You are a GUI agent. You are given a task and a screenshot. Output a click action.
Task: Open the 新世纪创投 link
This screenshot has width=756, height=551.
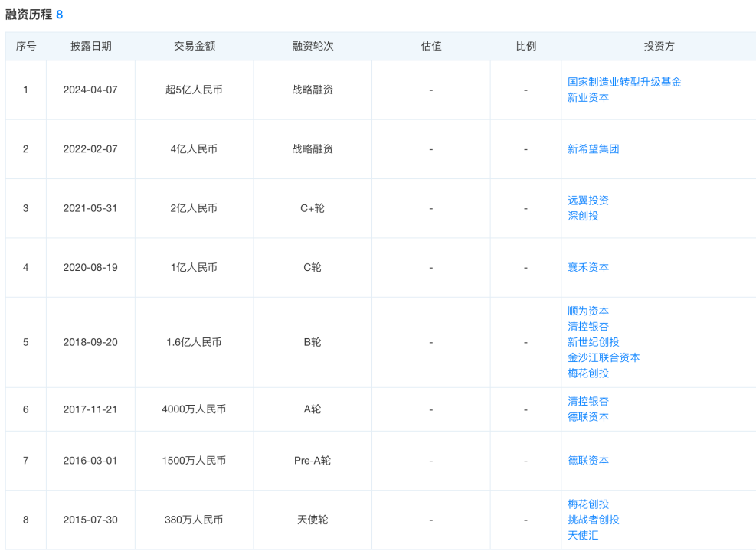(593, 342)
